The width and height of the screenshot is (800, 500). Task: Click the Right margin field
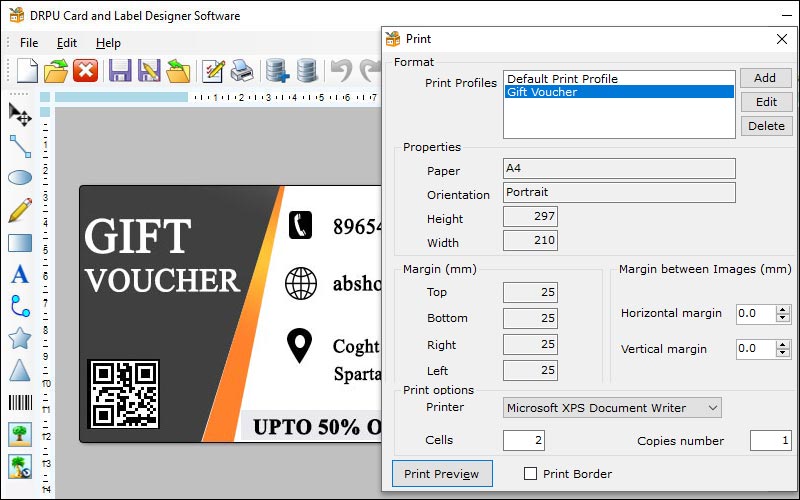pyautogui.click(x=530, y=344)
